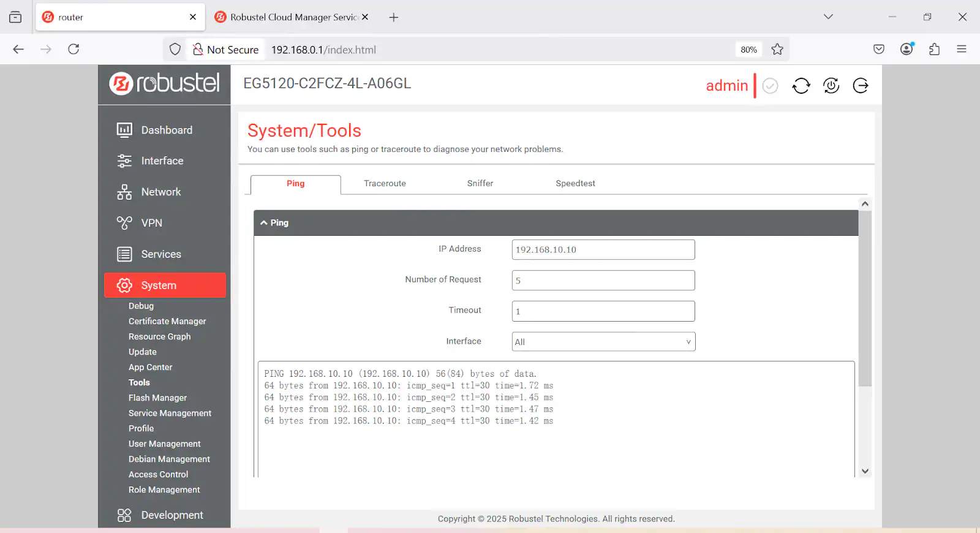The width and height of the screenshot is (980, 533).
Task: Open a new browser tab
Action: coord(394,17)
